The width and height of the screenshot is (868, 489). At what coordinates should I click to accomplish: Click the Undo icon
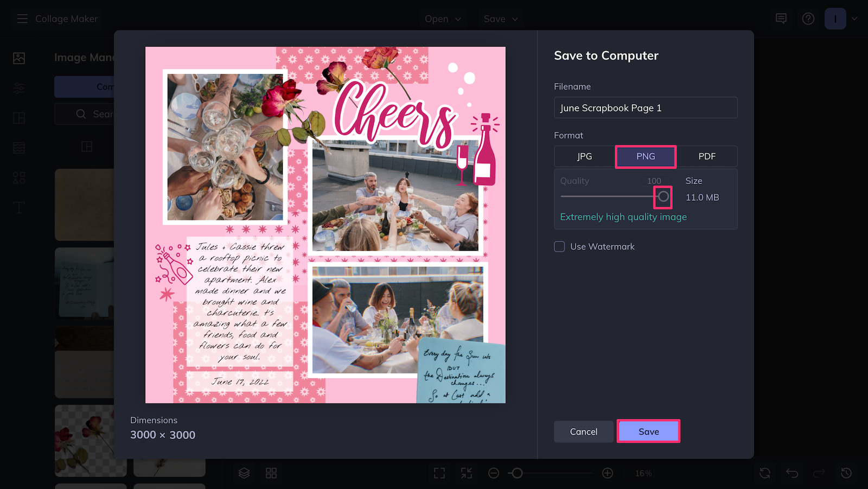[792, 473]
